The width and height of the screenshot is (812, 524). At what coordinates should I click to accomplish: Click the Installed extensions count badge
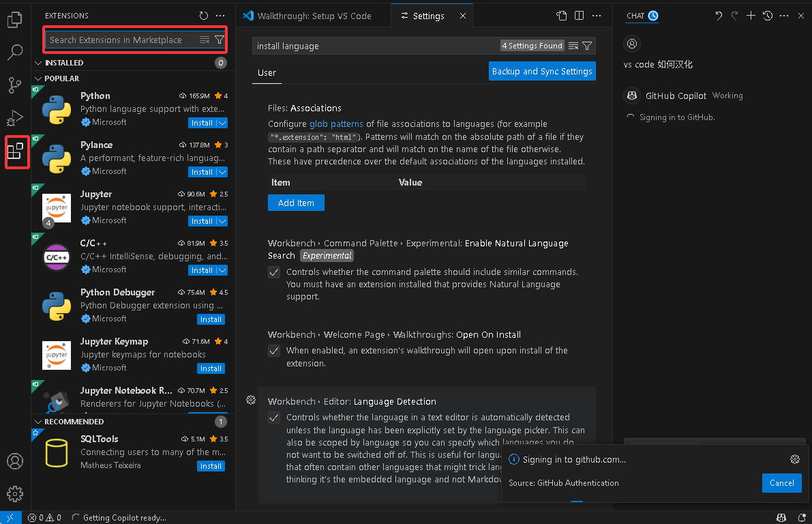[221, 63]
